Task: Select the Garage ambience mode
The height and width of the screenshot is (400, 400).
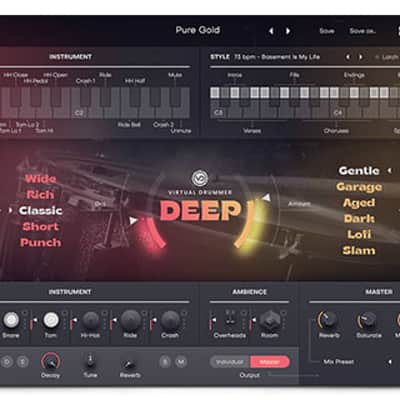Action: (x=359, y=187)
